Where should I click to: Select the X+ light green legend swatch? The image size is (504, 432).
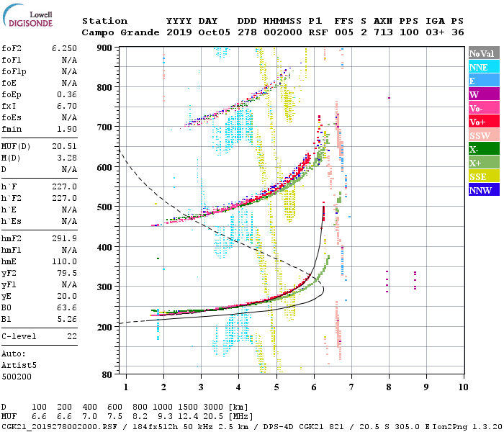point(484,162)
